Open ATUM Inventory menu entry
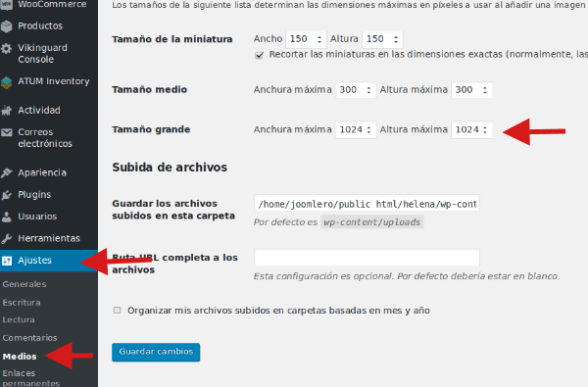 coord(54,81)
